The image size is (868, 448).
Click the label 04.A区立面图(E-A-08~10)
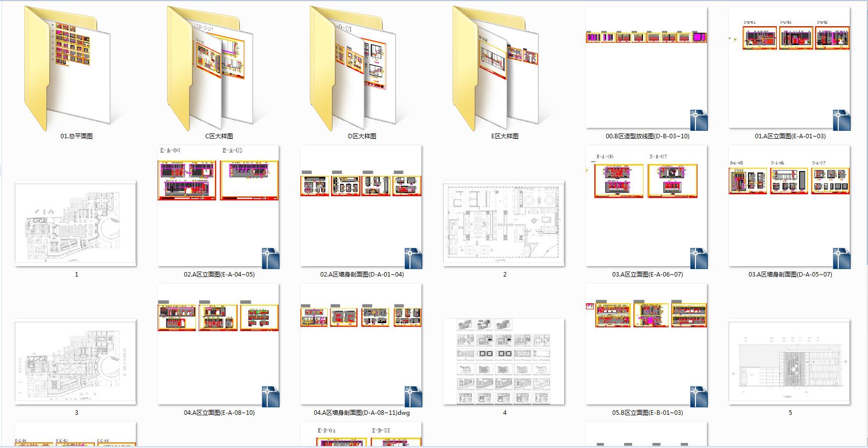coord(219,412)
